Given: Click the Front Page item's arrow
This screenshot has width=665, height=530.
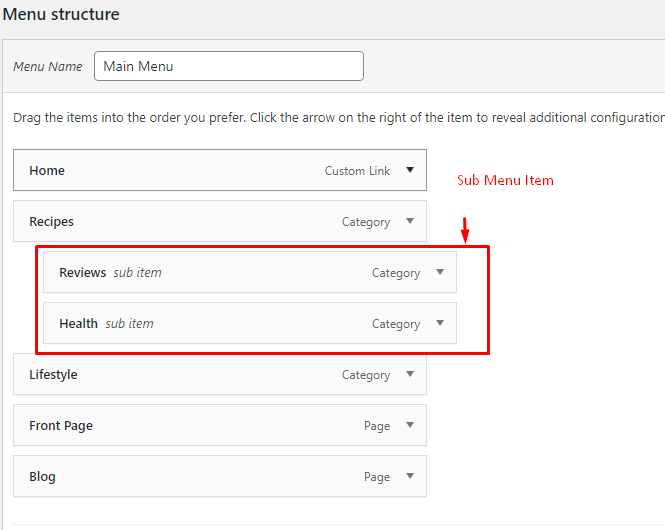Looking at the screenshot, I should (x=410, y=425).
